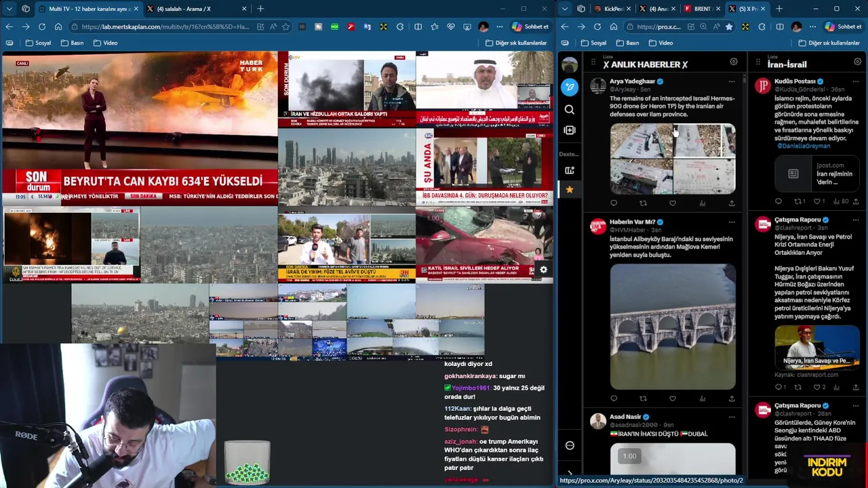Click home icon in left browser toolbar
The width and height of the screenshot is (868, 488).
(x=58, y=26)
